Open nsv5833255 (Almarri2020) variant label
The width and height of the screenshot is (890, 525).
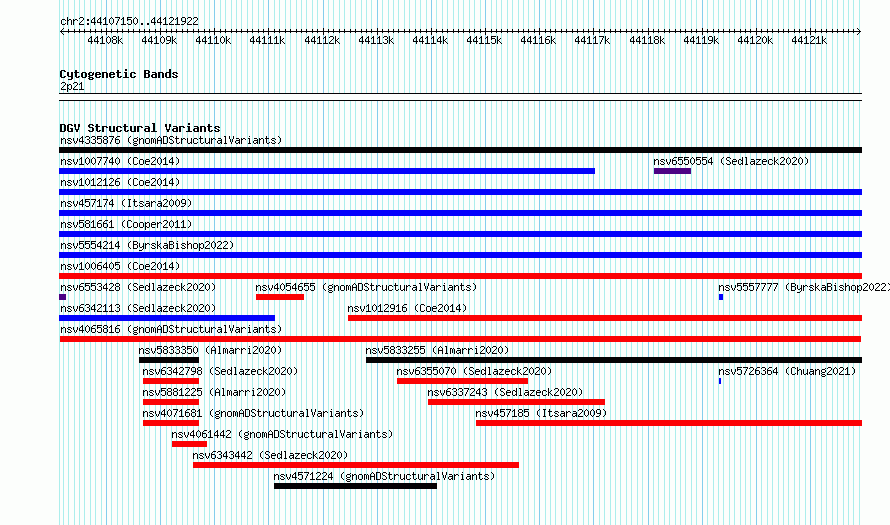437,350
